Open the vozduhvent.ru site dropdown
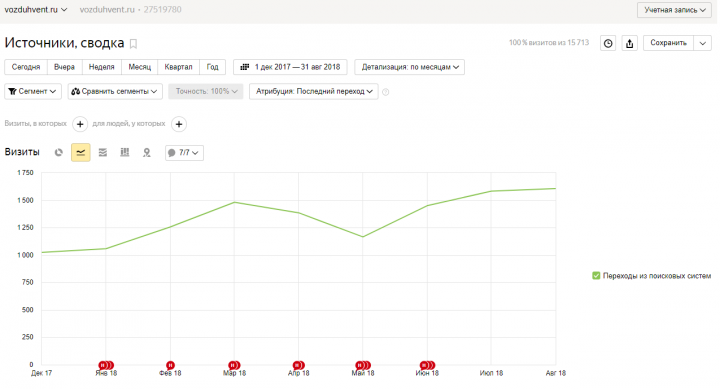This screenshot has height=389, width=720. (36, 10)
